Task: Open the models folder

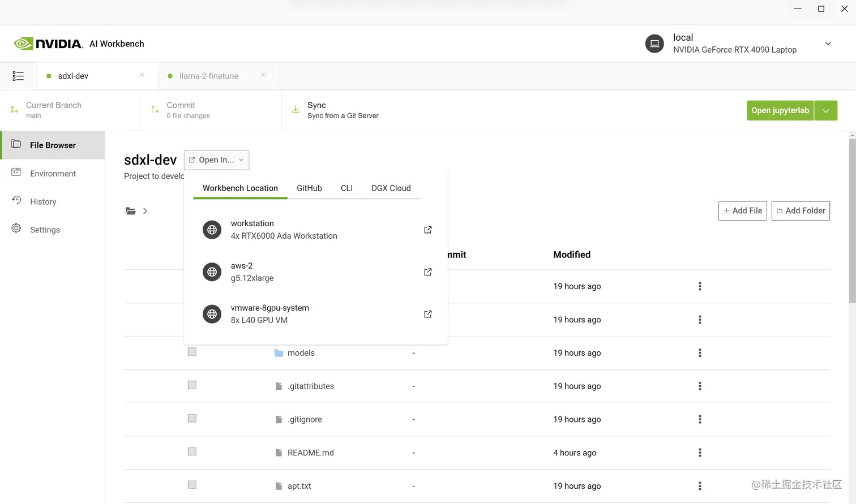Action: pyautogui.click(x=301, y=353)
